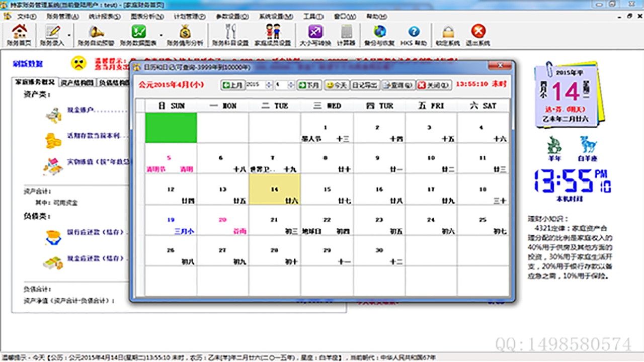Screen dimensions: 644x362
Task: Click the 退出系统 red exit icon
Action: click(478, 35)
